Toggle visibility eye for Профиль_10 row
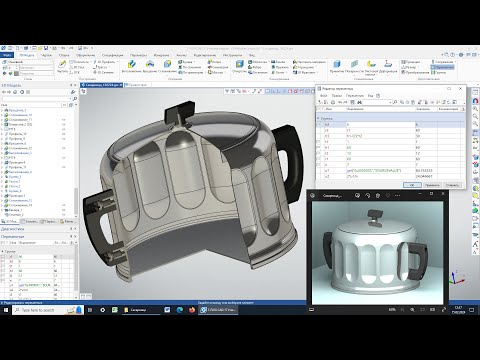The height and width of the screenshot is (360, 480). tap(63, 134)
